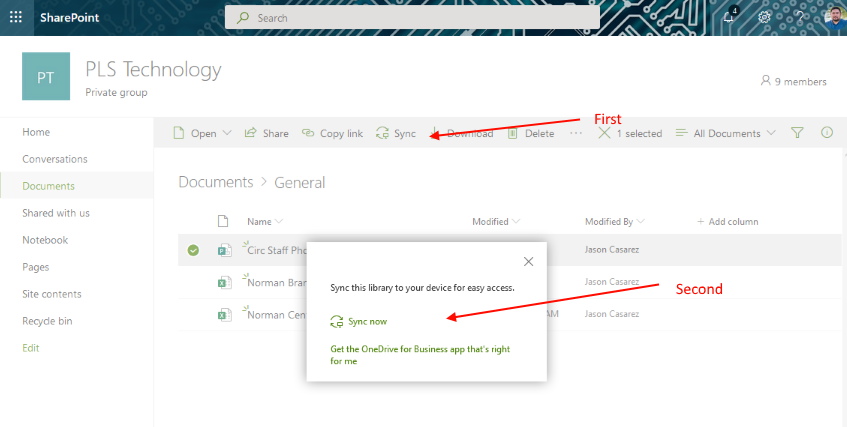847x427 pixels.
Task: Click the help question mark icon
Action: click(798, 18)
